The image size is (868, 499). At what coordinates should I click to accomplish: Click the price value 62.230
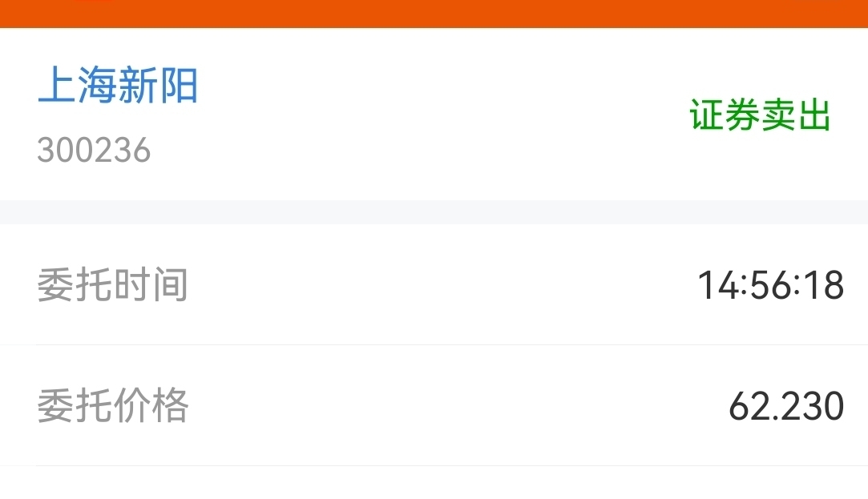click(x=786, y=406)
